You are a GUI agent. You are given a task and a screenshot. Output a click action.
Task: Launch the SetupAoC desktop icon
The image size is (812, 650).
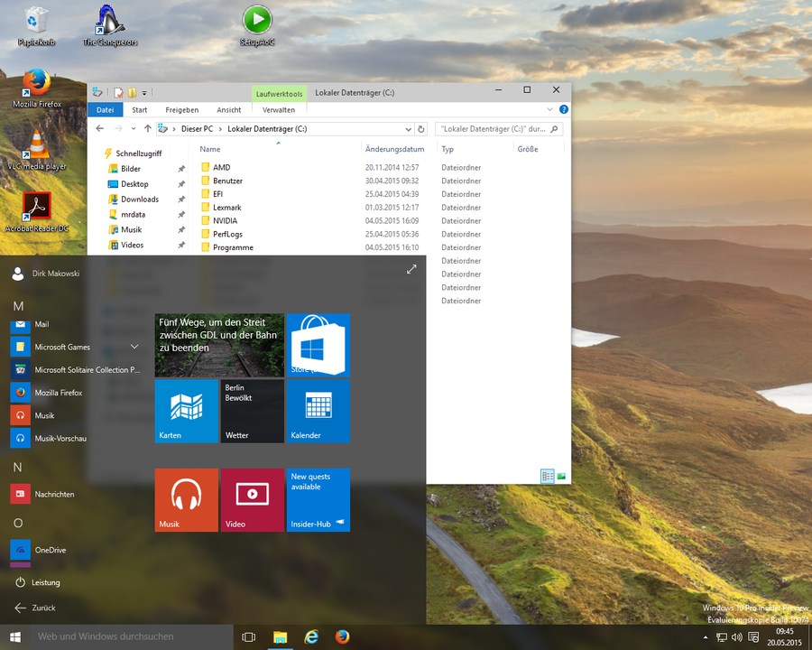tap(257, 26)
